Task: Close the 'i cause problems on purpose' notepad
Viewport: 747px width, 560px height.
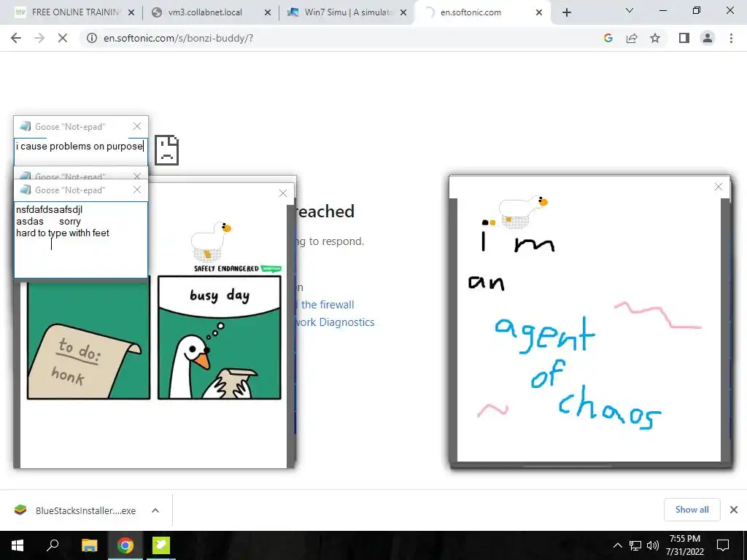Action: 137,126
